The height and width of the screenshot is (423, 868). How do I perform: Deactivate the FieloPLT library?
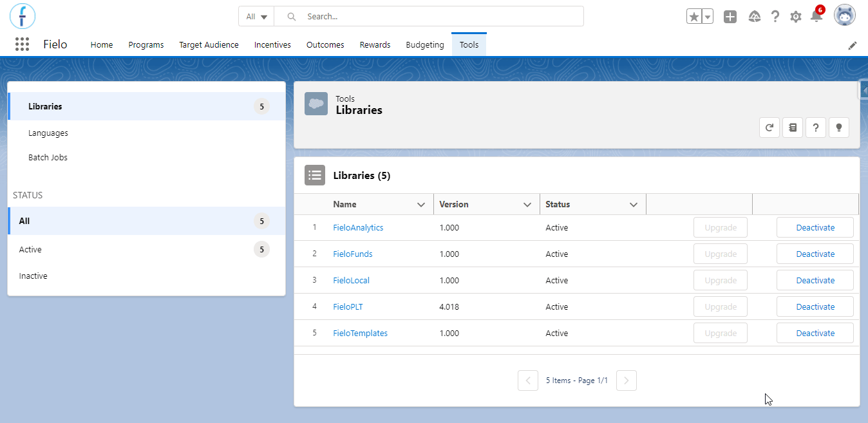pyautogui.click(x=815, y=306)
